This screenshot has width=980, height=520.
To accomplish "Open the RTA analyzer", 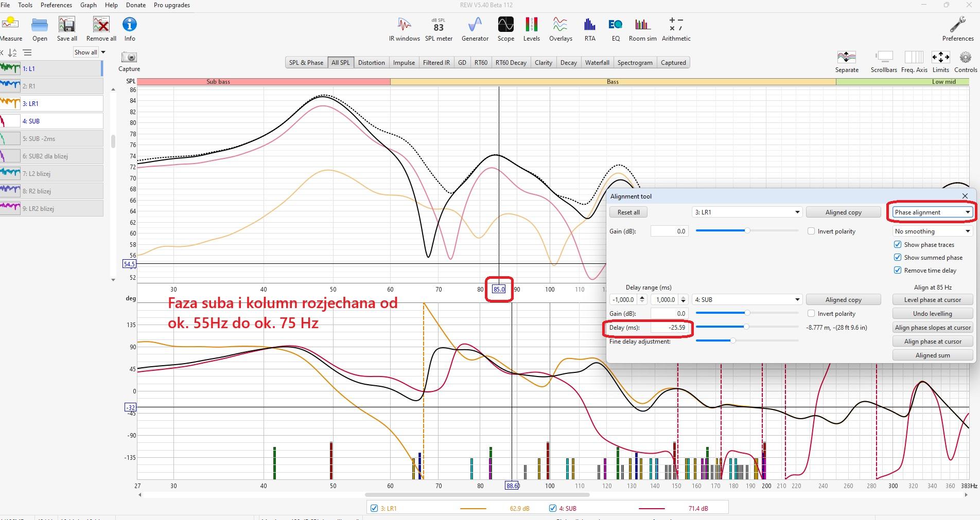I will point(589,29).
